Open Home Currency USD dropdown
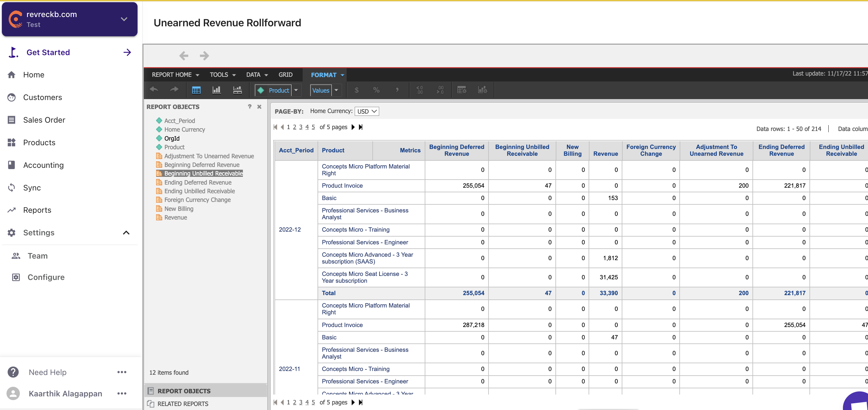The width and height of the screenshot is (868, 410). coord(366,111)
